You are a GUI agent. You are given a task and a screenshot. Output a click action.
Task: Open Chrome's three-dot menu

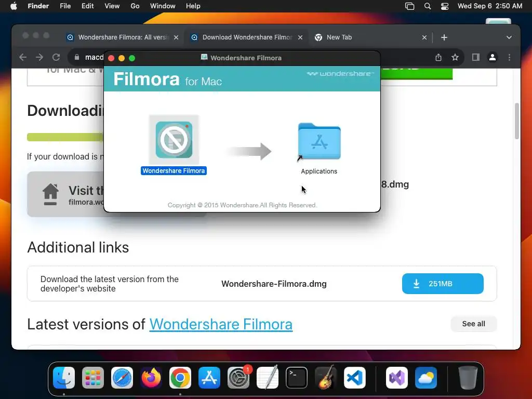tap(509, 57)
